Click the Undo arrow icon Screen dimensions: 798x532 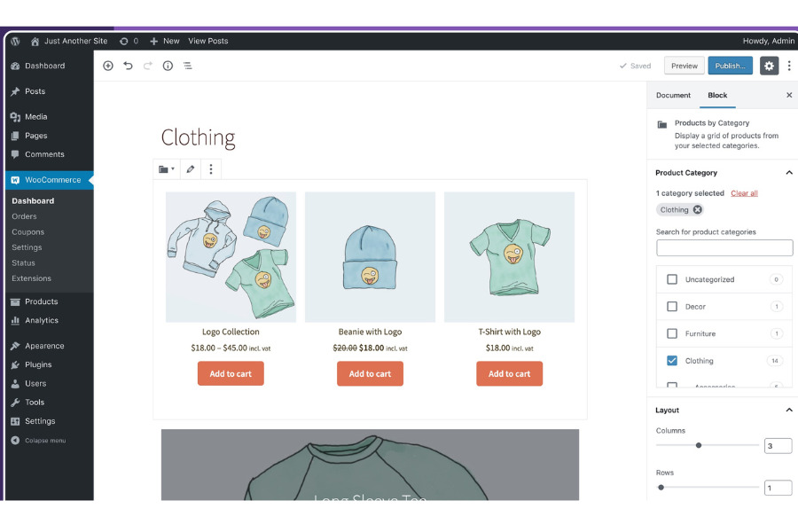[x=128, y=66]
